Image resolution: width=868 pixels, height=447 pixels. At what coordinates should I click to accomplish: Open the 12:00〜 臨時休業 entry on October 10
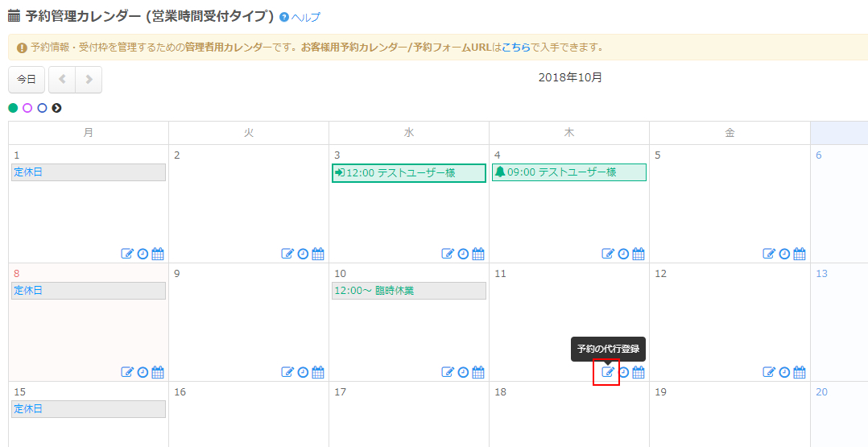[x=408, y=291]
